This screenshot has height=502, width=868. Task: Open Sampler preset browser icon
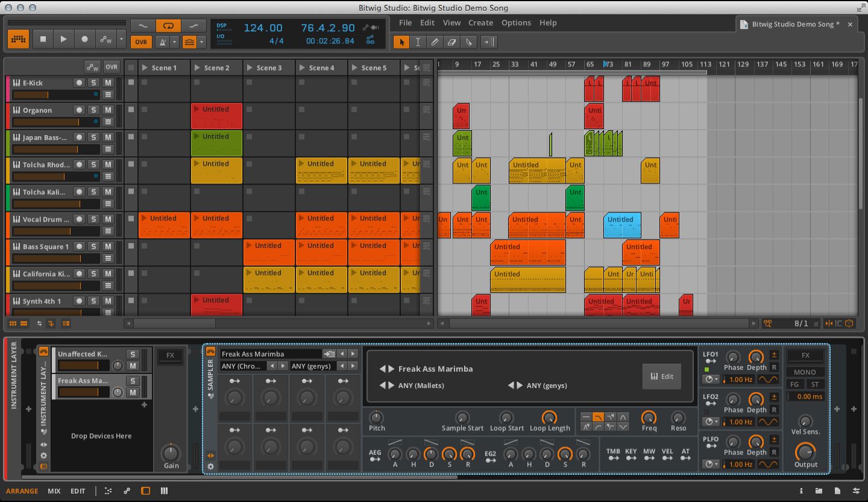click(329, 354)
